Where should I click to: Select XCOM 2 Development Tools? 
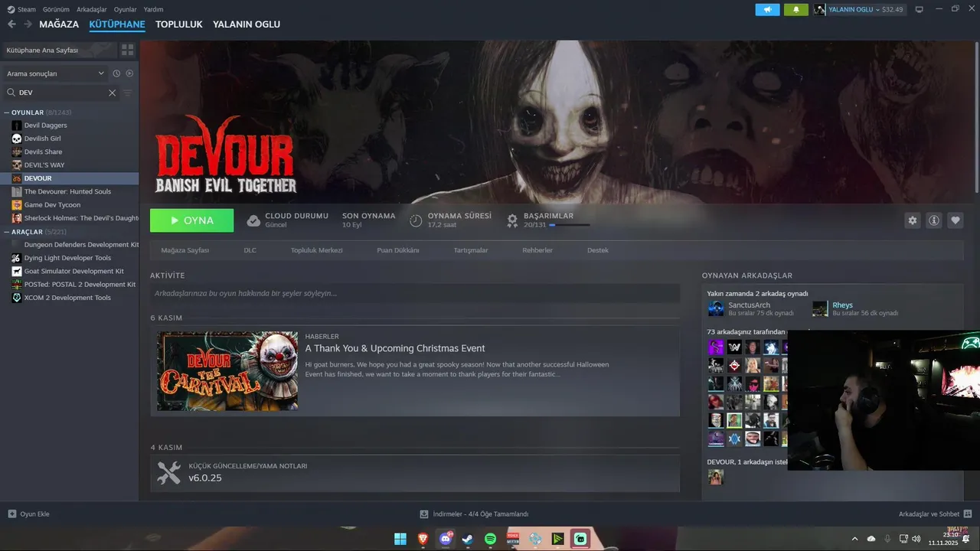pos(69,298)
